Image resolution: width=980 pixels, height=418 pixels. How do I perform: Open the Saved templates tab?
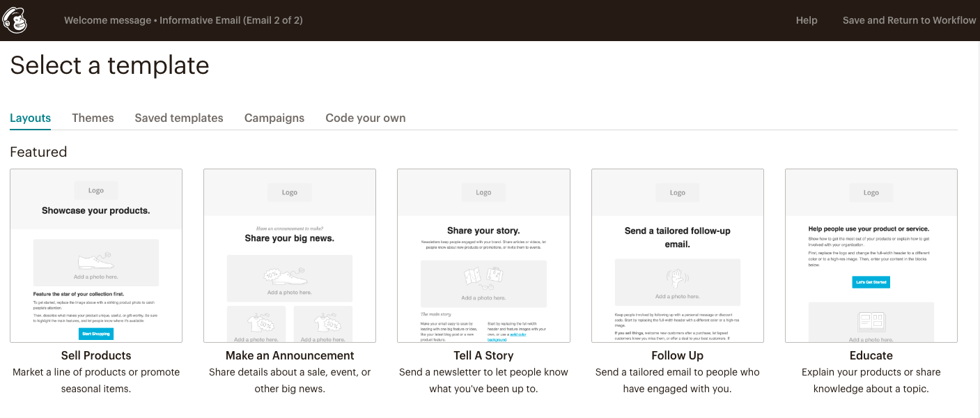[x=179, y=118]
